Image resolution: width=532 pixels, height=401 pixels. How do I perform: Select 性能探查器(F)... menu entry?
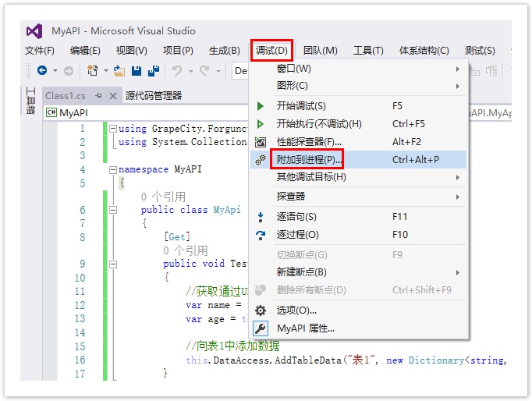click(360, 142)
